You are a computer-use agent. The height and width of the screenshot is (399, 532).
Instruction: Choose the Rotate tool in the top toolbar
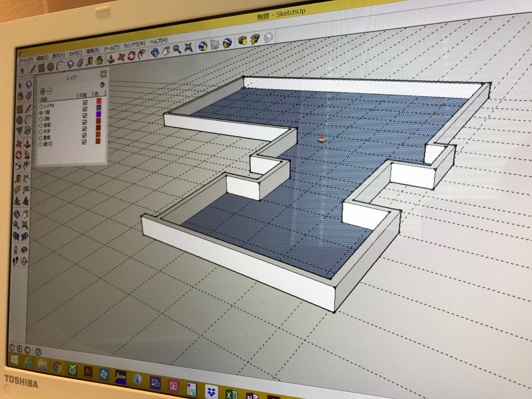coord(131,56)
